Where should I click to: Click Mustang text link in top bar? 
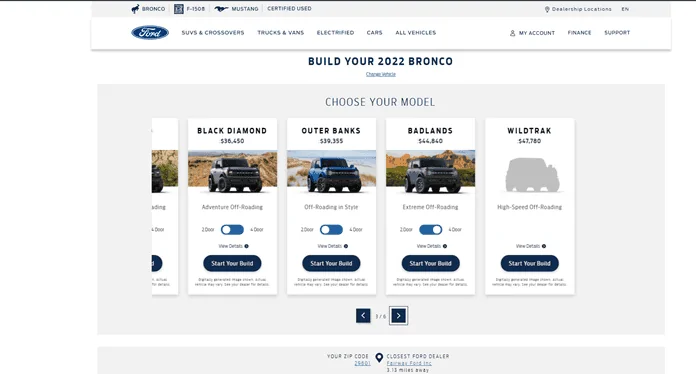(x=245, y=9)
